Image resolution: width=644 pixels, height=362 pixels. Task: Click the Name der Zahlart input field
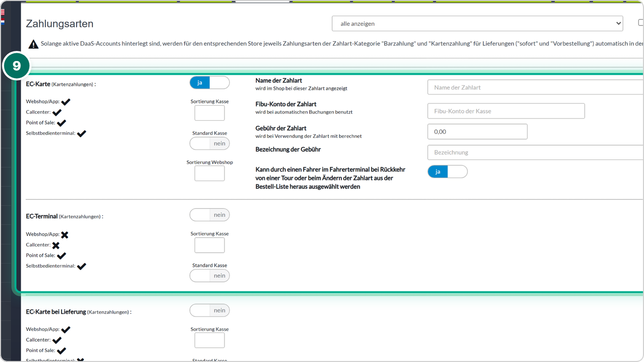click(x=535, y=87)
